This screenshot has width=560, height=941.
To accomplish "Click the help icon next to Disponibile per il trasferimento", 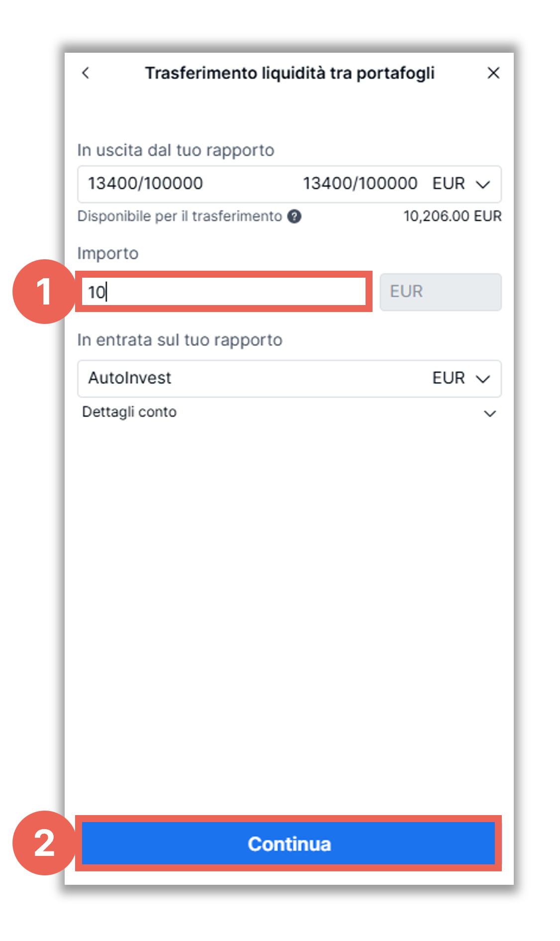I will 295,216.
